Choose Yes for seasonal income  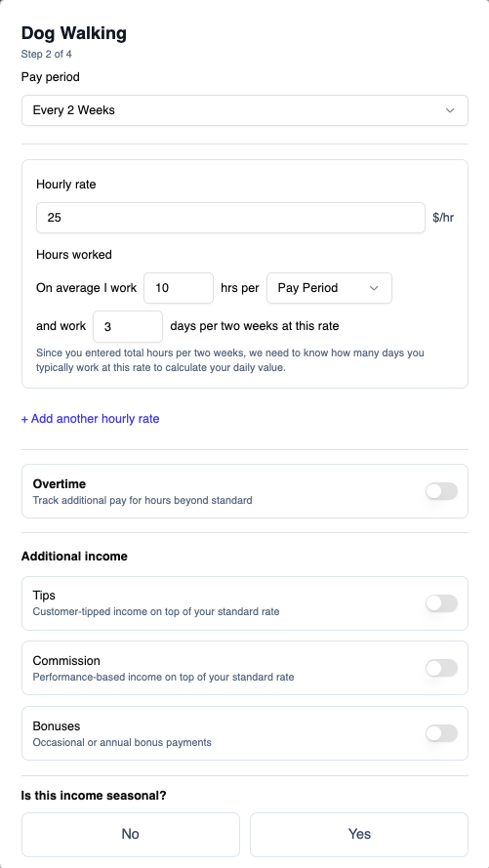point(359,834)
